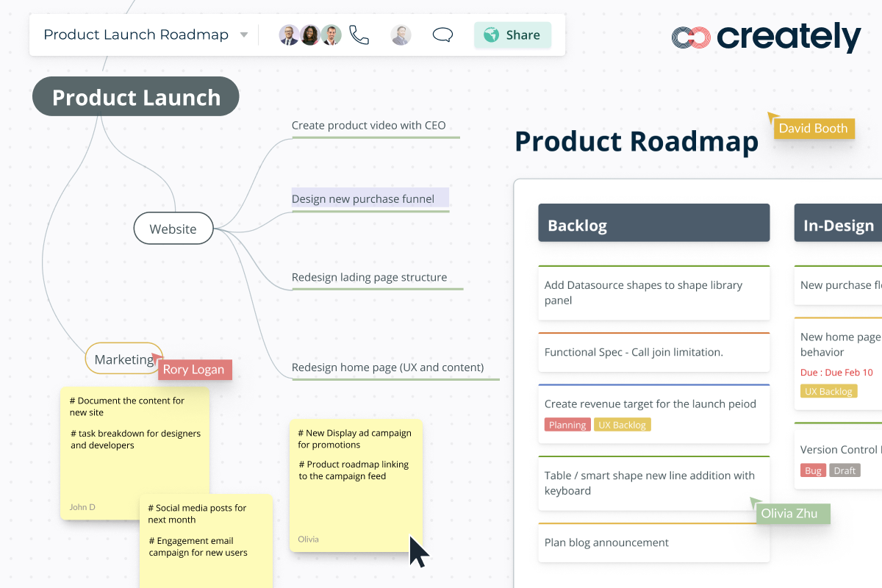Viewport: 882px width, 588px height.
Task: Select the Website mind map node
Action: [173, 229]
